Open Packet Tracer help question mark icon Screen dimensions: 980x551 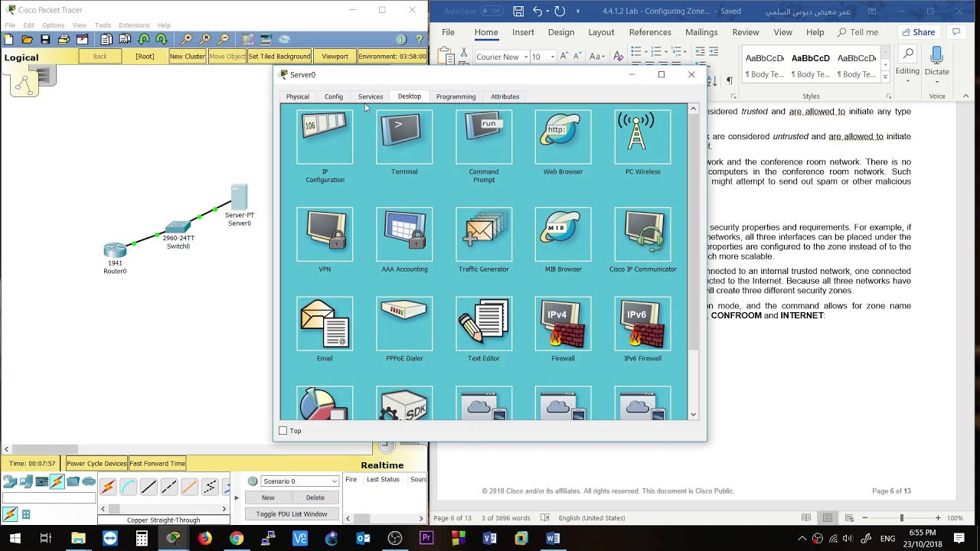tap(420, 39)
